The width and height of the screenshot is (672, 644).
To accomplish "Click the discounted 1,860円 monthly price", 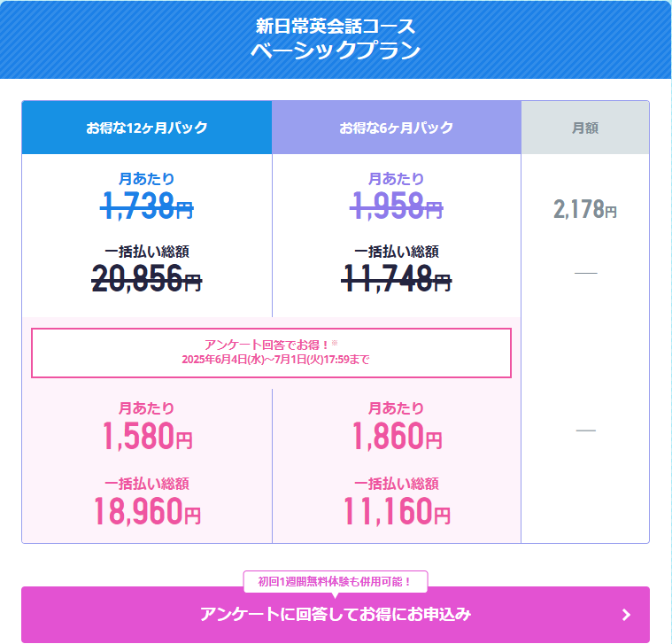I will point(397,436).
